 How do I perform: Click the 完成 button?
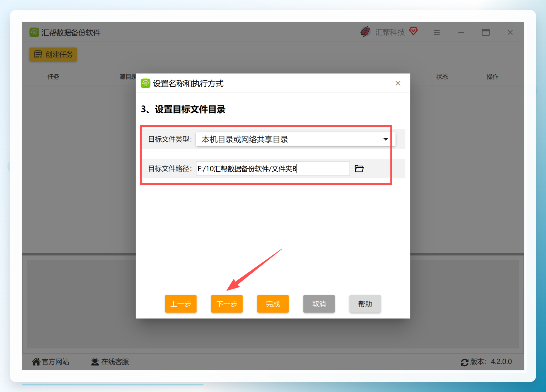click(273, 304)
